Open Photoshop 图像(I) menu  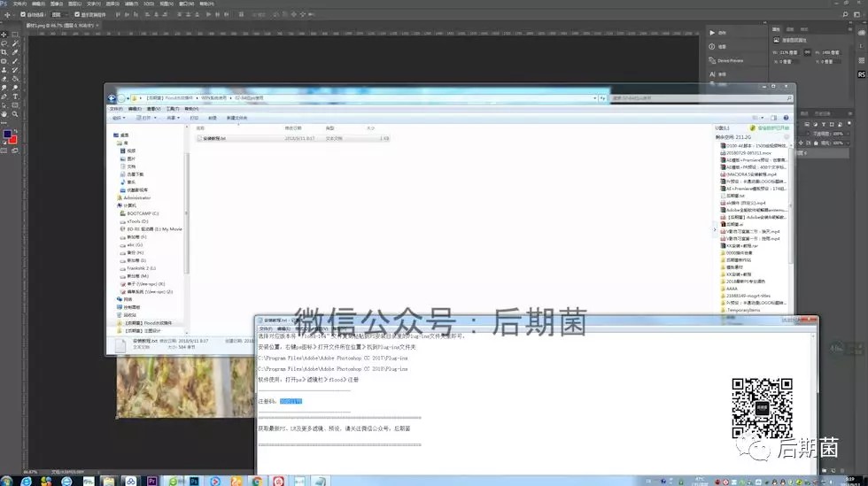point(57,4)
